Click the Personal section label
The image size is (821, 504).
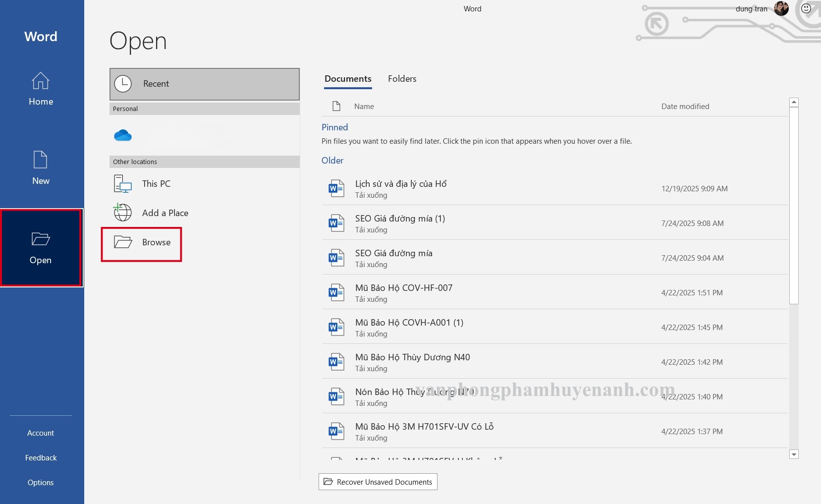click(125, 109)
